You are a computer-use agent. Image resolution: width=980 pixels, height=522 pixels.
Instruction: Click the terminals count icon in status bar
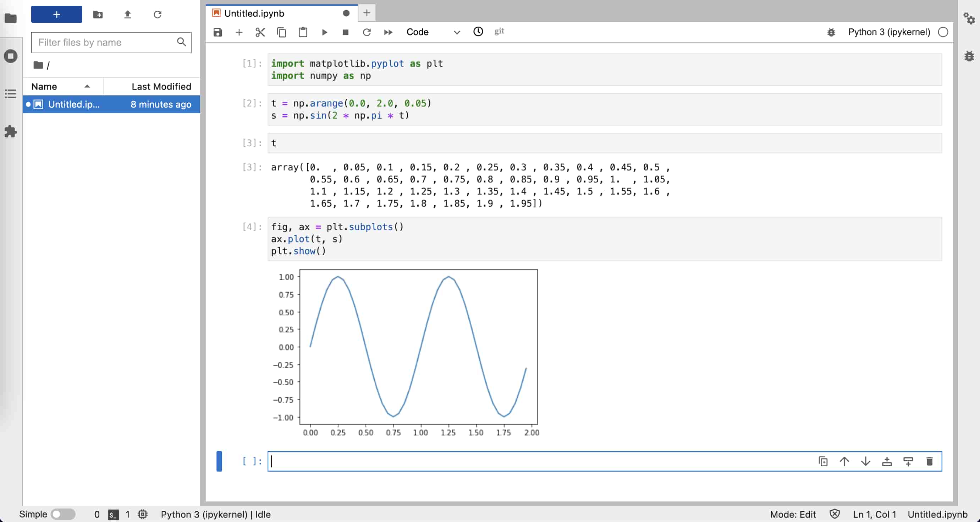113,515
